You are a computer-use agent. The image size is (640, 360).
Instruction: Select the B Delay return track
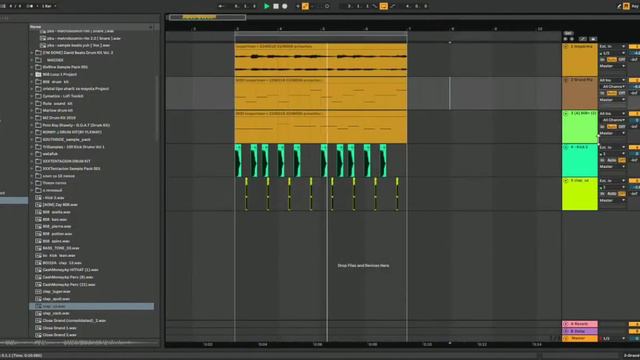[x=580, y=331]
